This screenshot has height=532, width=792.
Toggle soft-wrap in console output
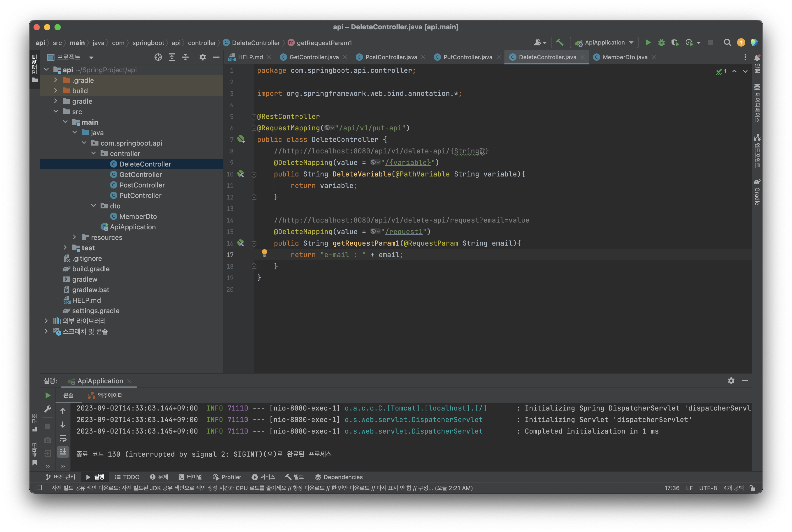coord(63,438)
